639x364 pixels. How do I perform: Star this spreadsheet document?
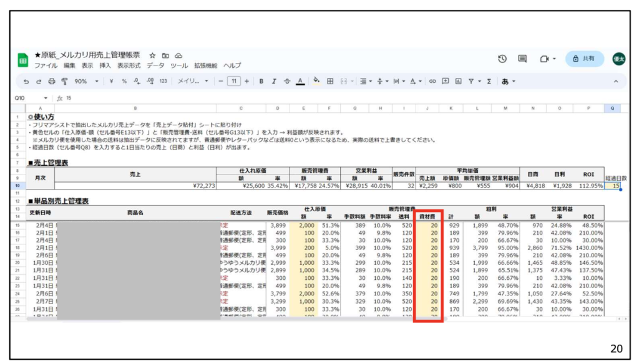(x=152, y=55)
